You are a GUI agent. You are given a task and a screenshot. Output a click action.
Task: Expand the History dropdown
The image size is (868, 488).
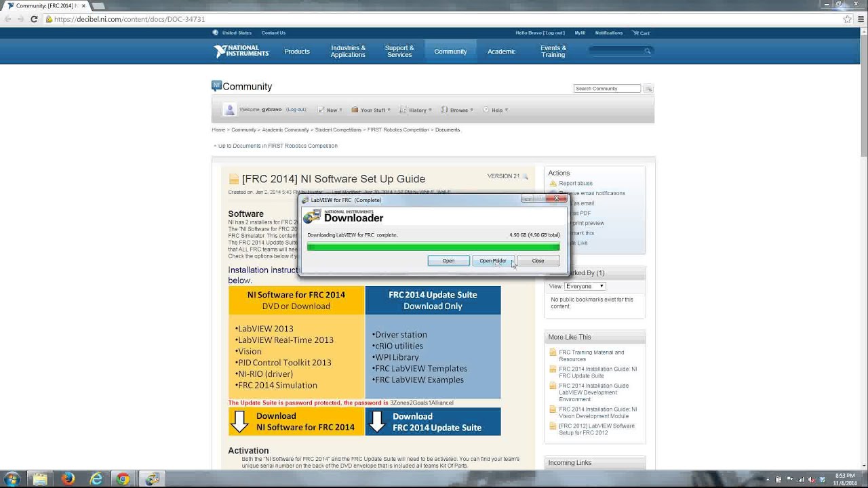[x=416, y=110]
